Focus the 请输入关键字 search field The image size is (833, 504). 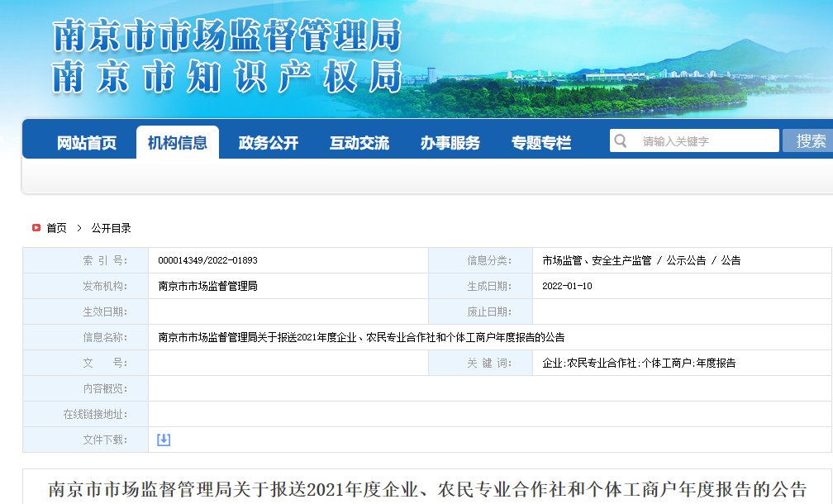tap(707, 141)
